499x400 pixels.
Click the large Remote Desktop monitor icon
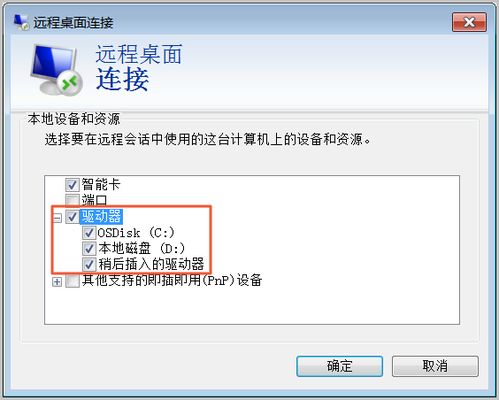click(x=56, y=70)
